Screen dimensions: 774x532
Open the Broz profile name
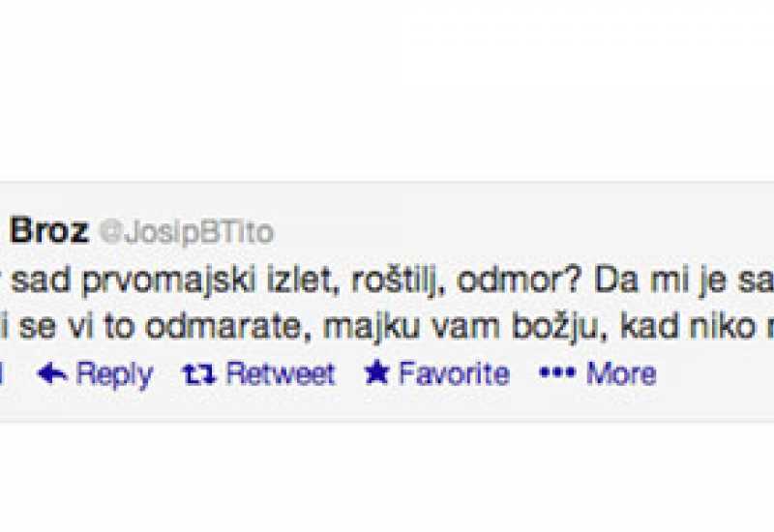tap(49, 230)
